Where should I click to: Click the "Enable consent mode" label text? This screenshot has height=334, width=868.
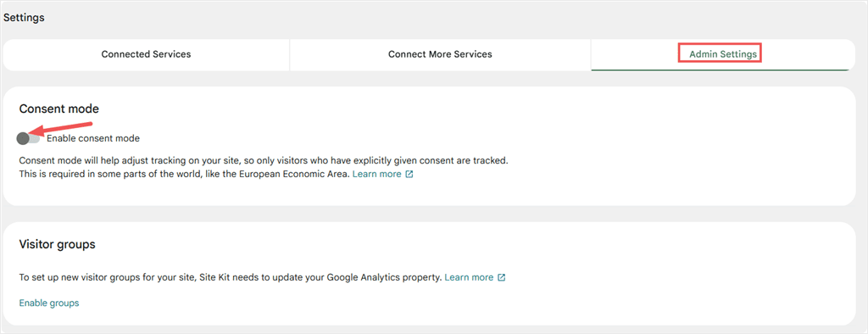pyautogui.click(x=93, y=138)
